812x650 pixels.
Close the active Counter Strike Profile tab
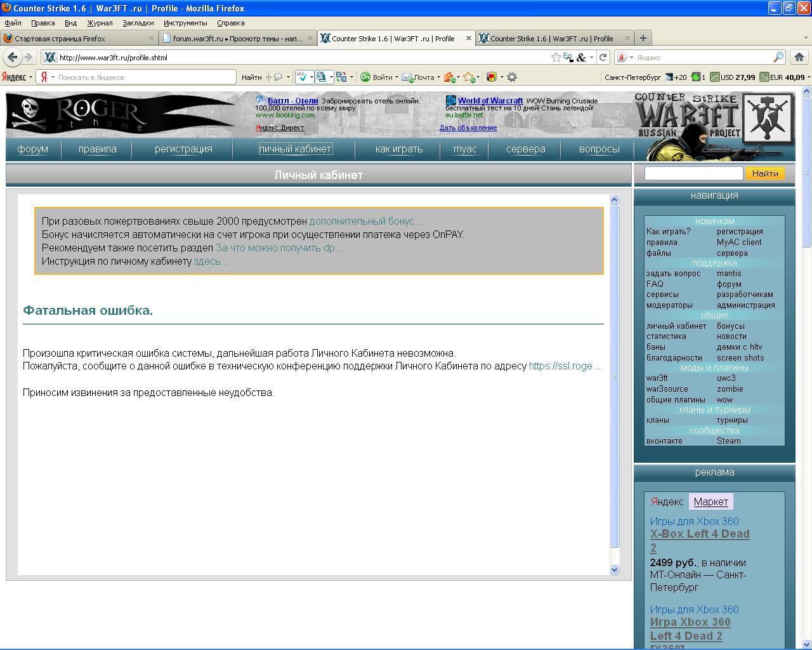pos(469,38)
